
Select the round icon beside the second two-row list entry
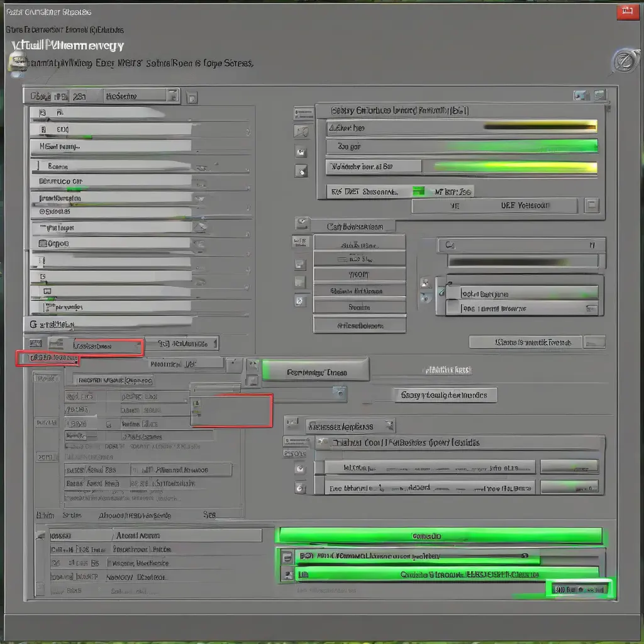(300, 487)
